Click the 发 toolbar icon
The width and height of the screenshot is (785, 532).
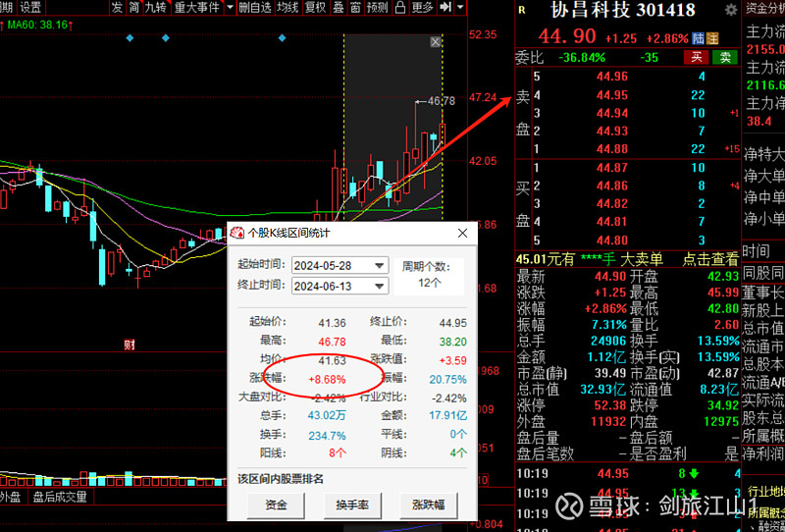click(x=117, y=7)
